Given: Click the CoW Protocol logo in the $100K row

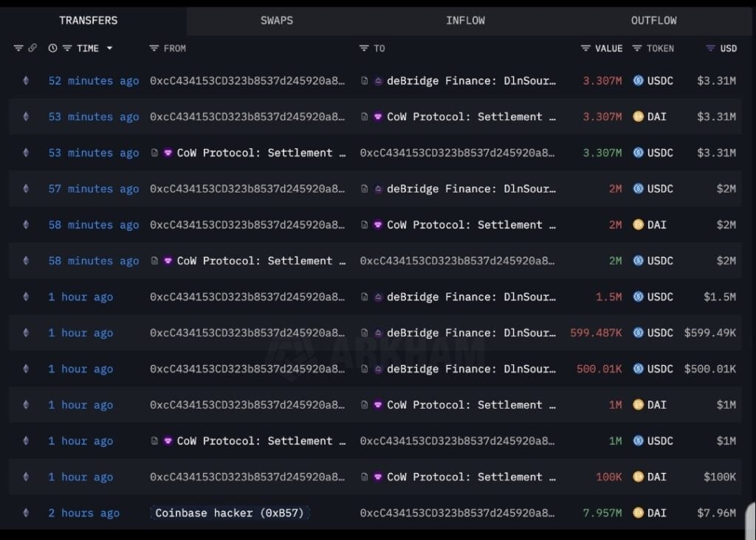Looking at the screenshot, I should (x=378, y=477).
